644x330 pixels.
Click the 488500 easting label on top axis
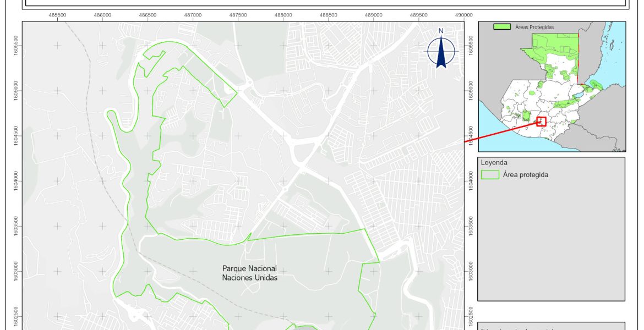pos(328,15)
